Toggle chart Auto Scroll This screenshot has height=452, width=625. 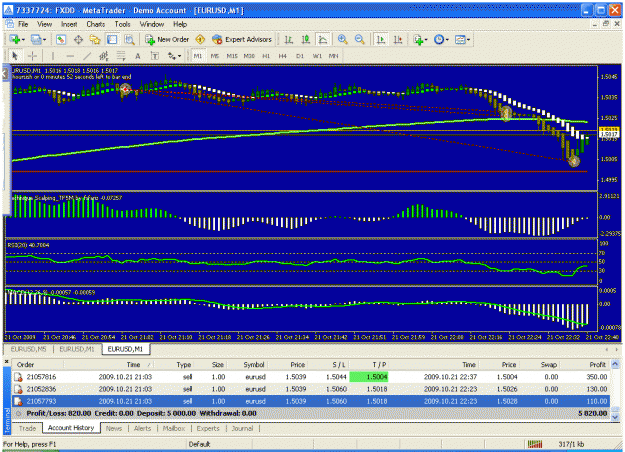point(381,39)
